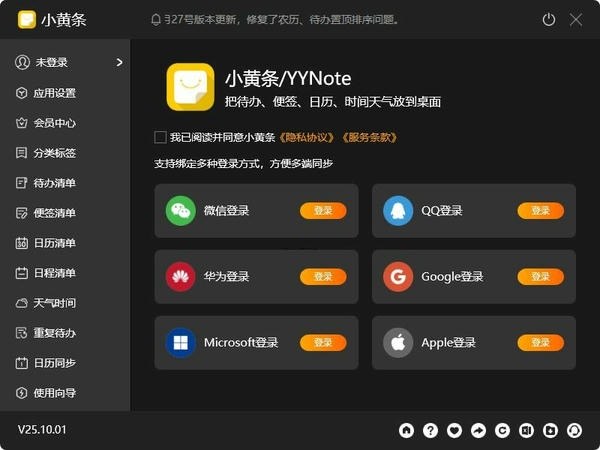600x450 pixels.
Task: Select 便签清单 in the sidebar
Action: (x=46, y=213)
